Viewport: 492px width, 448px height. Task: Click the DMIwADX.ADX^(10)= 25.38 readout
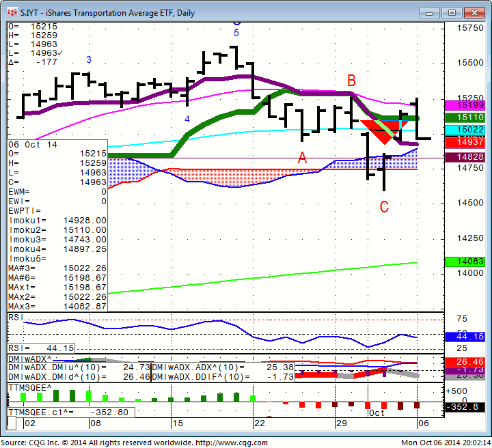coord(223,367)
